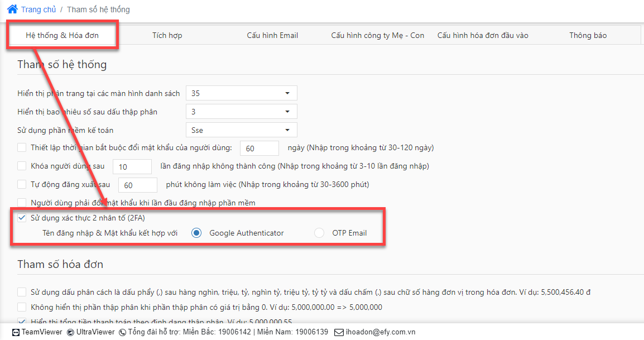Choose the Google Authenticator radio option
The image size is (644, 340).
tap(196, 233)
